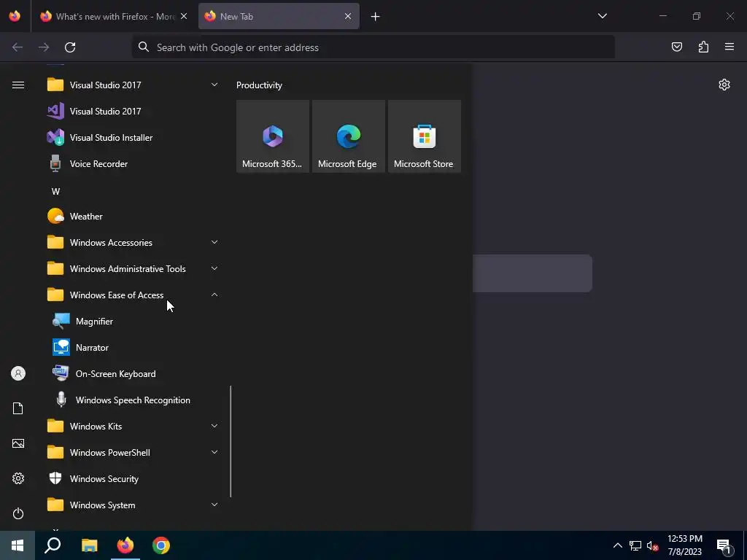Viewport: 747px width, 560px height.
Task: Open Documents from Start sidebar
Action: 18,408
